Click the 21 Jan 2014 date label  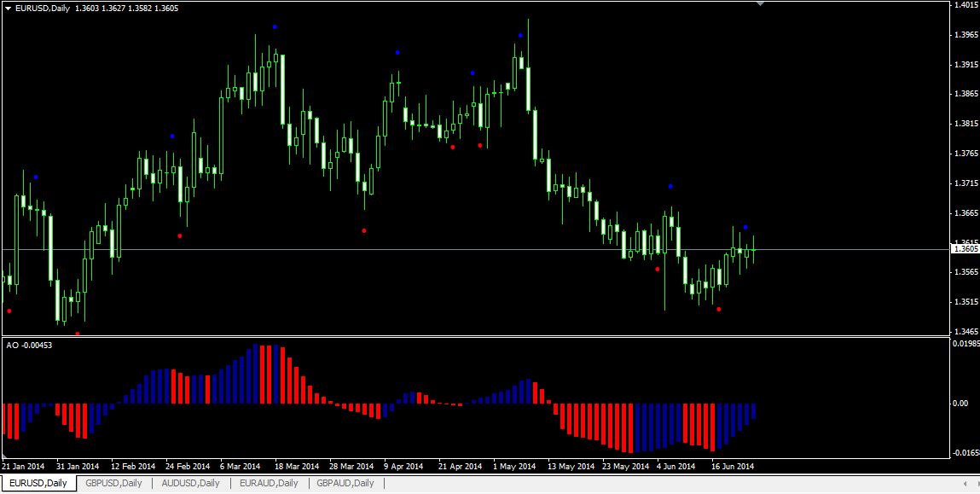click(x=24, y=467)
